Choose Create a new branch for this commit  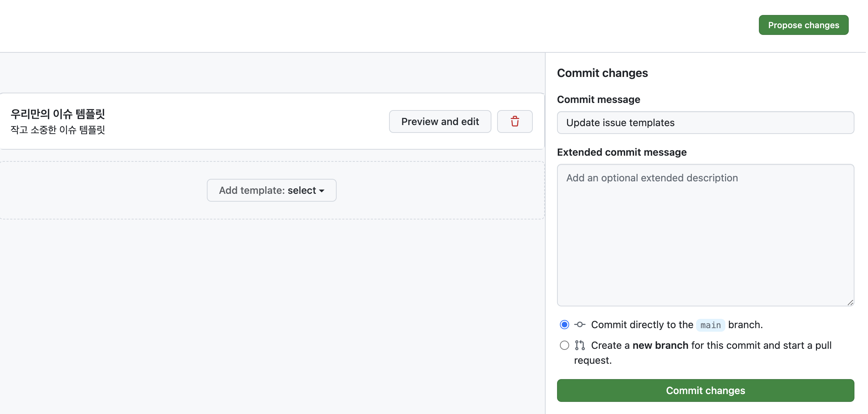[564, 345]
